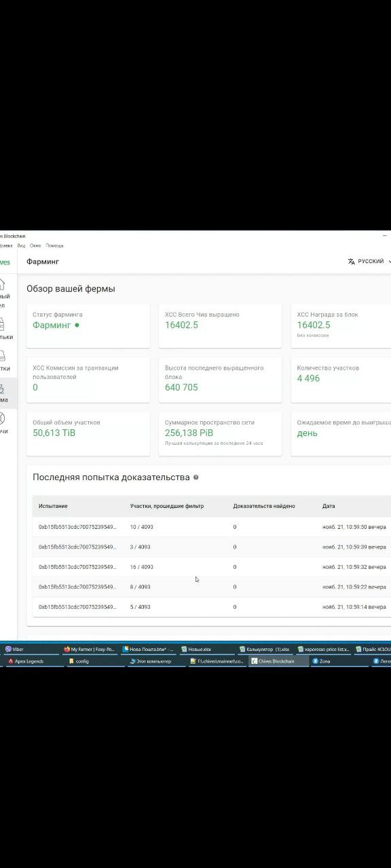The width and height of the screenshot is (391, 868).
Task: Open the Wallets sidebar icon
Action: [x=2, y=324]
